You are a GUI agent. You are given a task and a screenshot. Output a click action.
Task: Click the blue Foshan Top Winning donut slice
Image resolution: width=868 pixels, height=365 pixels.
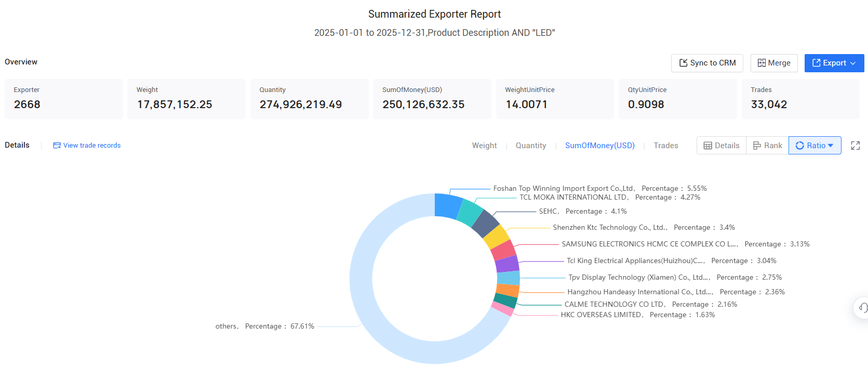point(447,205)
